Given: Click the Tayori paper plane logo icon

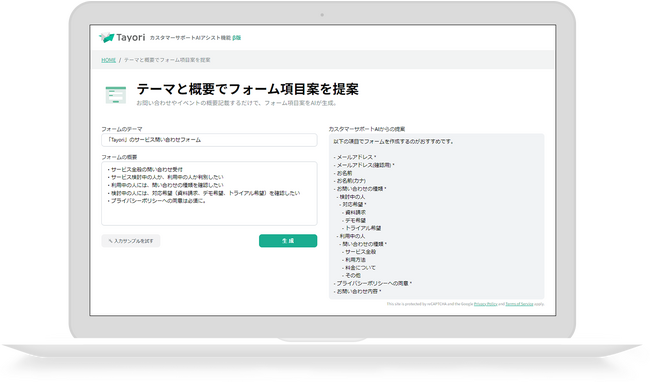Looking at the screenshot, I should [x=107, y=37].
